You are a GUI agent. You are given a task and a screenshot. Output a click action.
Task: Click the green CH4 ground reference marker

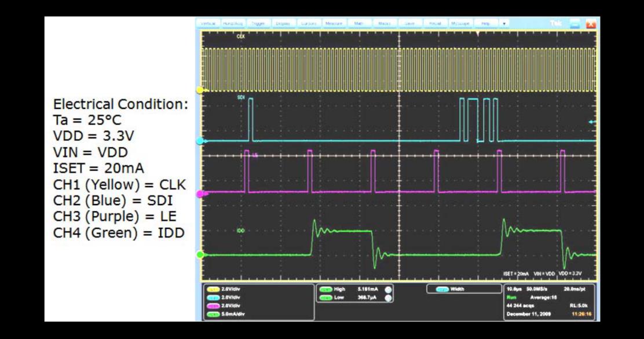(x=200, y=254)
